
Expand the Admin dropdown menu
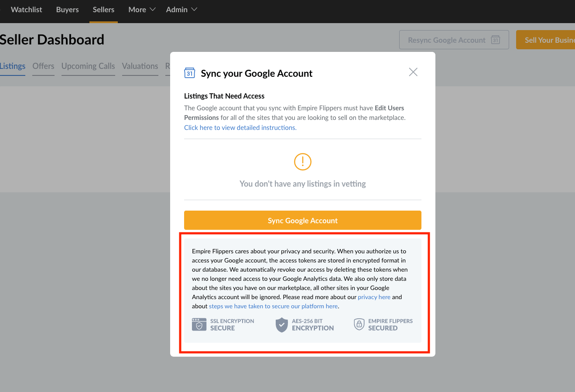tap(181, 10)
